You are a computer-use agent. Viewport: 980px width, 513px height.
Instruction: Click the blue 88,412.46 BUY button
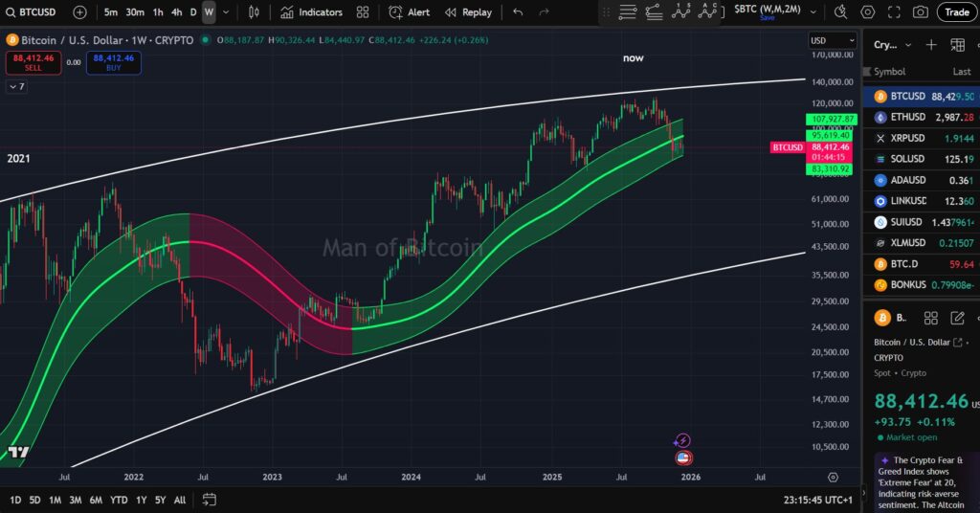point(114,62)
